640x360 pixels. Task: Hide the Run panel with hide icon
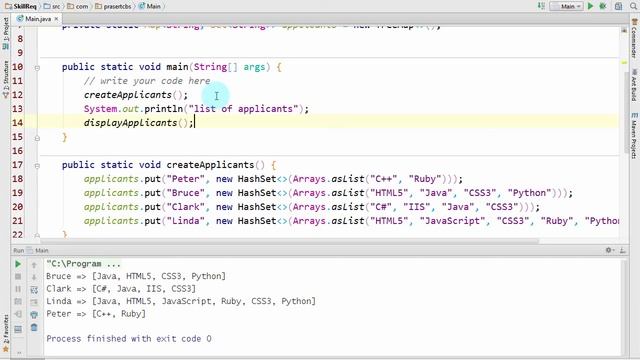(x=622, y=250)
